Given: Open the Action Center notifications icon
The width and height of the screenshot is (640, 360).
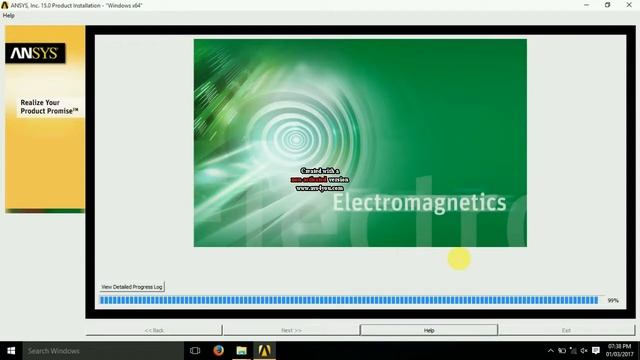Looking at the screenshot, I should tap(596, 351).
